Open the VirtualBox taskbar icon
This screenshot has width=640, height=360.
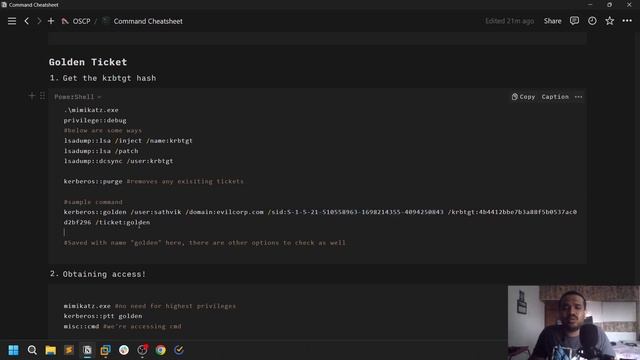point(105,350)
